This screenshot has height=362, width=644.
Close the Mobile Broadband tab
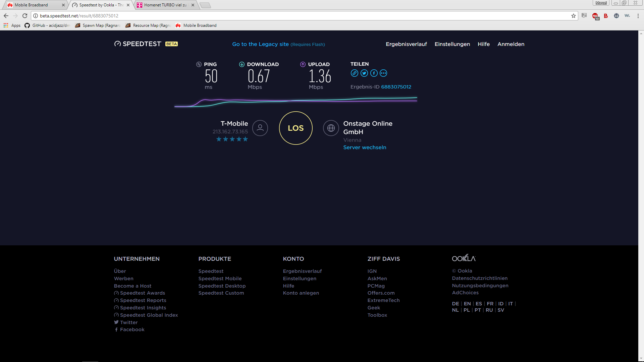coord(63,5)
